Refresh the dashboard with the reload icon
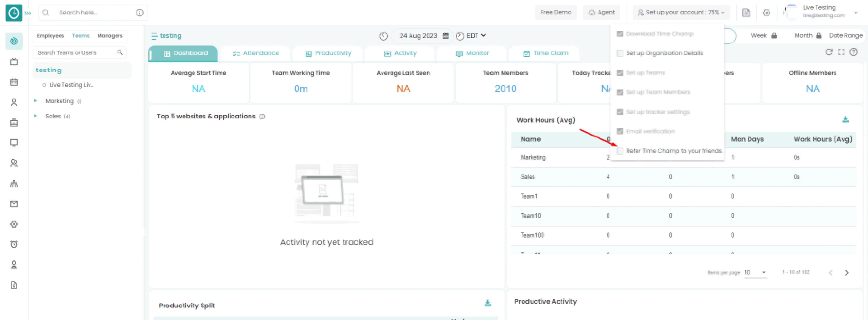Screen dimensions: 868x320 pyautogui.click(x=829, y=52)
